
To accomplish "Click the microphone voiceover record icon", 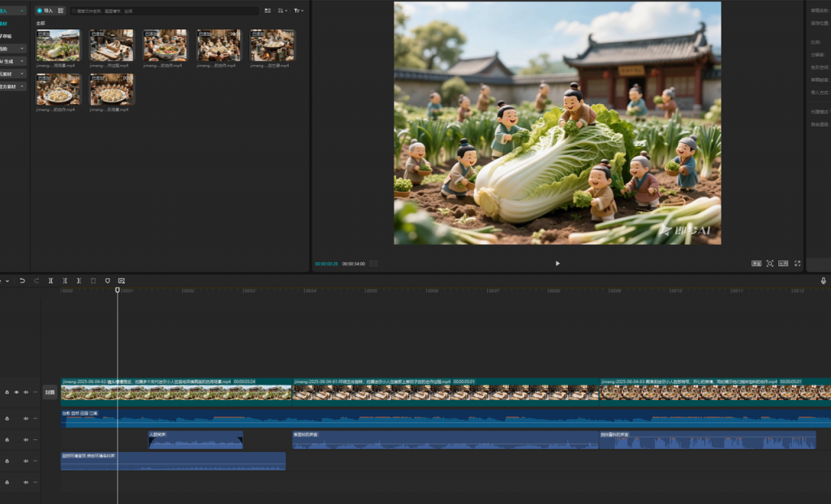I will [x=823, y=281].
